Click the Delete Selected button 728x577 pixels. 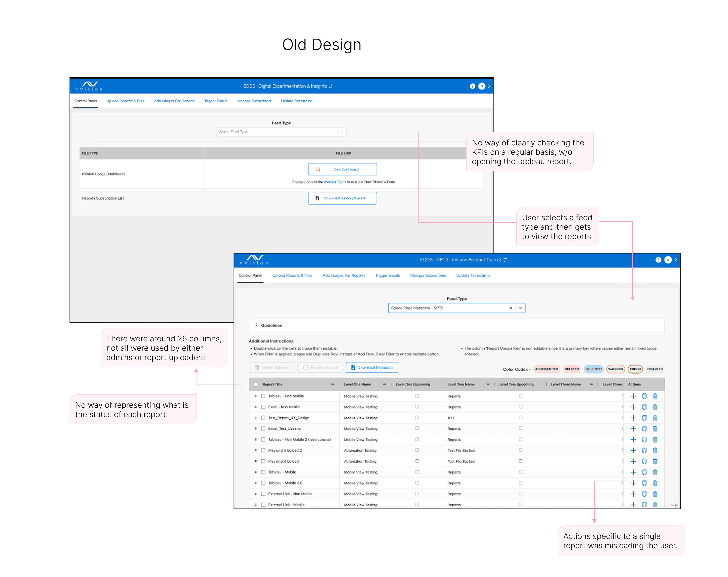tap(272, 368)
